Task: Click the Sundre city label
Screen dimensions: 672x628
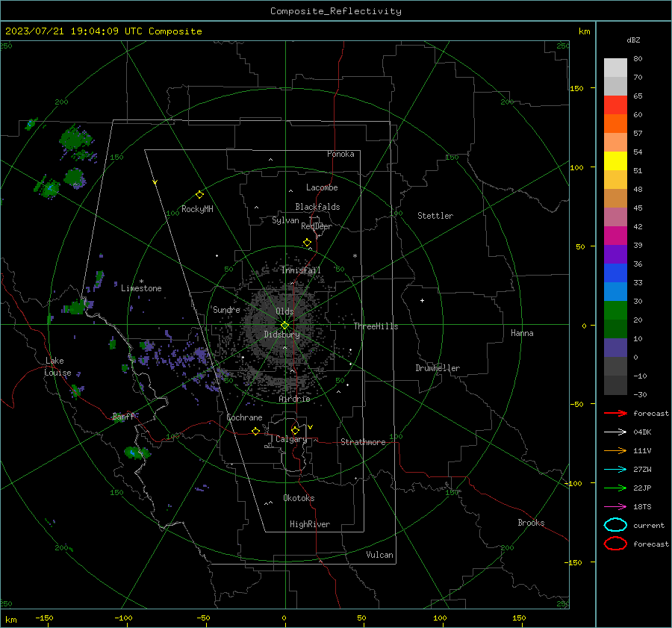Action: tap(227, 309)
